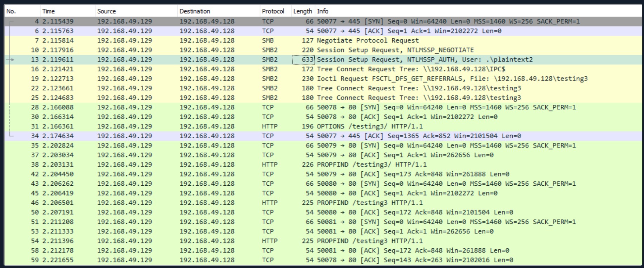Select packet 38 PROPFIND /testing3/
The image size is (644, 268).
click(323, 164)
